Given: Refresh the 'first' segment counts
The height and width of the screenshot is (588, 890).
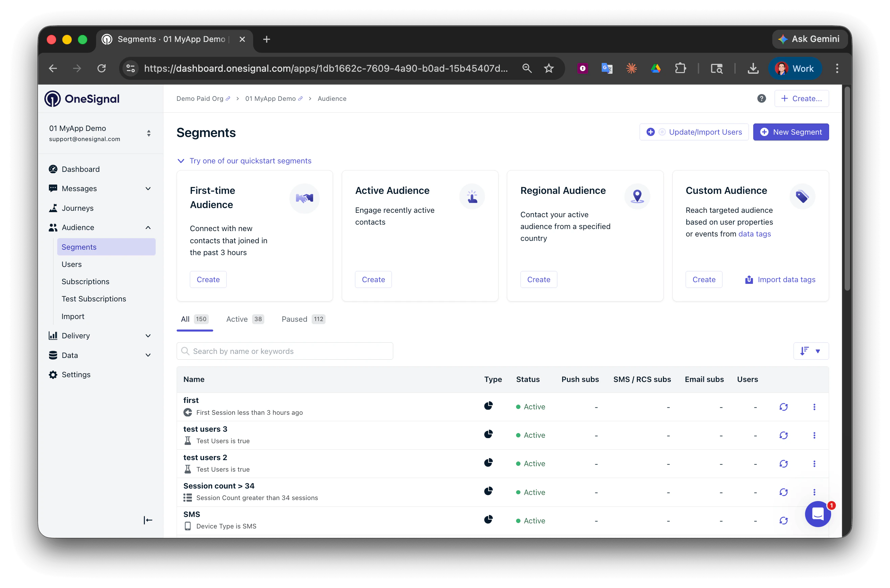Looking at the screenshot, I should coord(783,407).
